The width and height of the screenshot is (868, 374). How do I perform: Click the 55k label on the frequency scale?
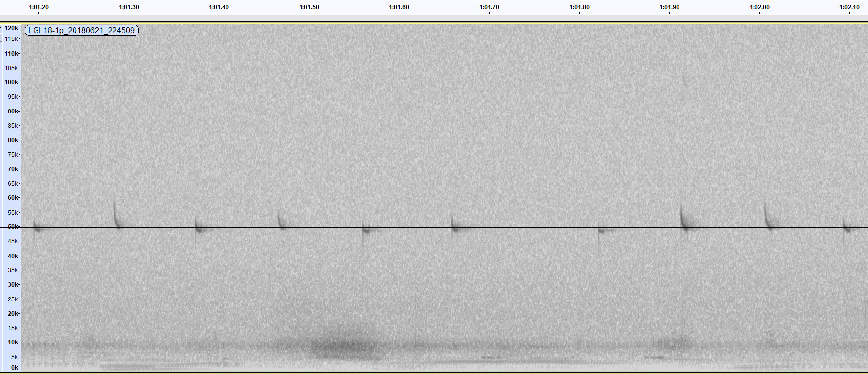(13, 213)
